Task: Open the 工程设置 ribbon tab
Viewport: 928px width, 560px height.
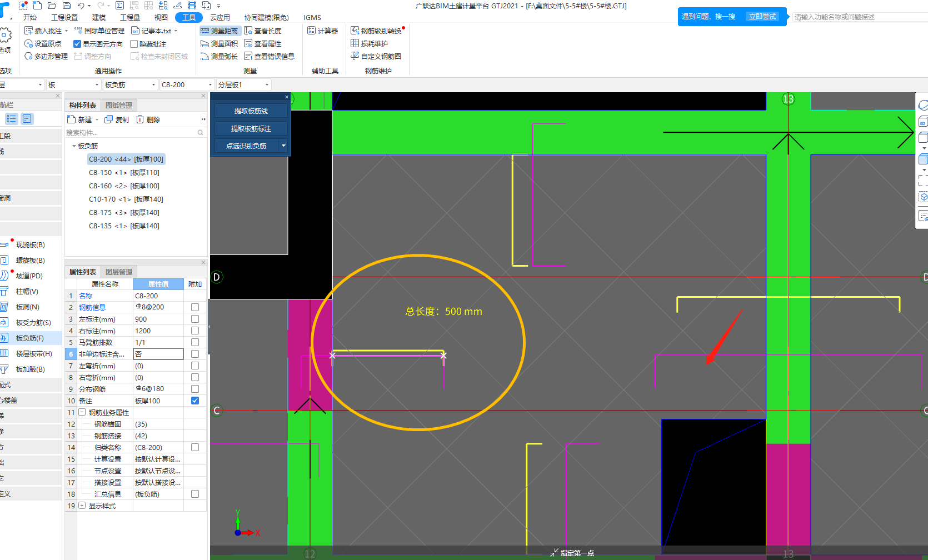Action: click(64, 17)
